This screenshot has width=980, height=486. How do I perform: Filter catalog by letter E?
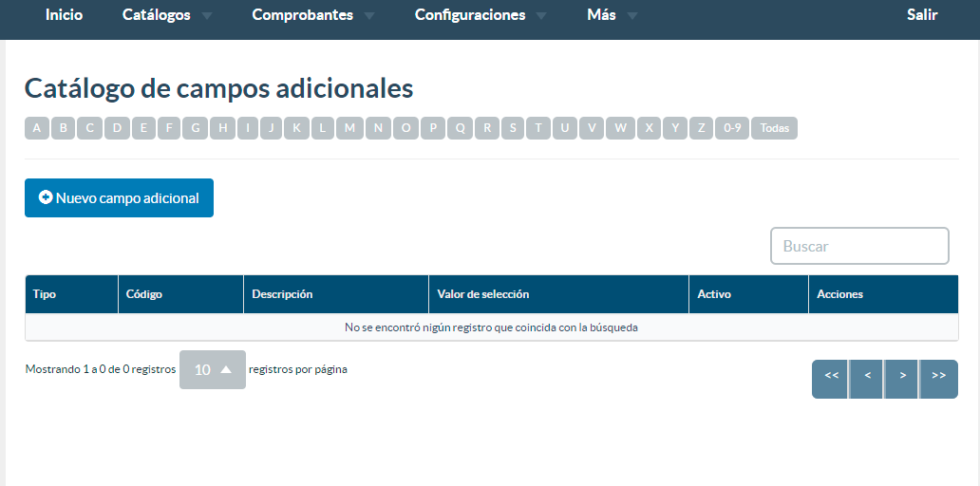point(143,128)
